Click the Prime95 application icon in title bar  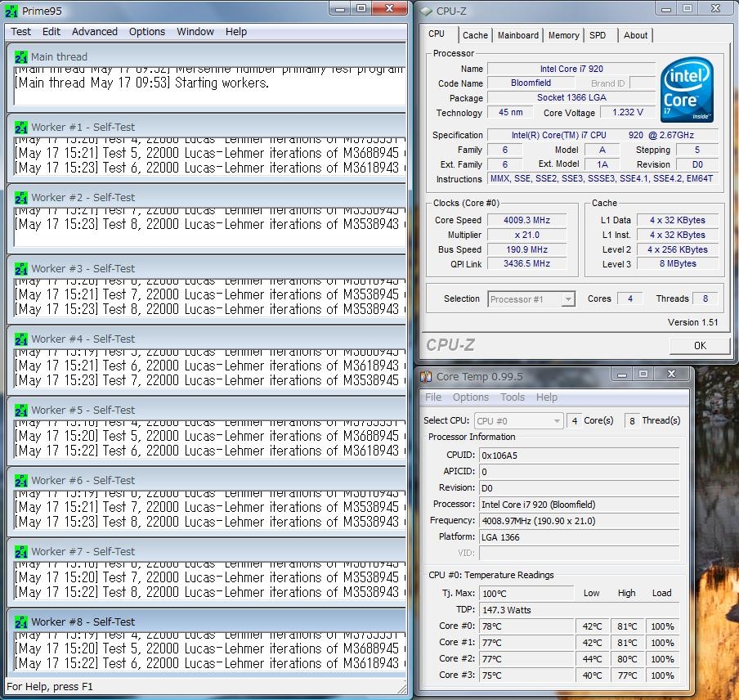(12, 11)
